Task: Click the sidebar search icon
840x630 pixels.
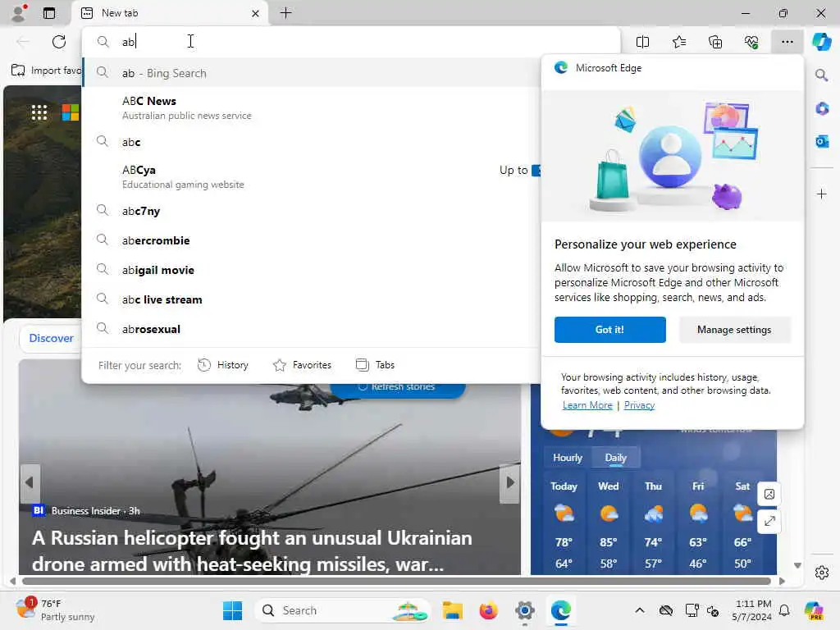Action: (x=821, y=75)
